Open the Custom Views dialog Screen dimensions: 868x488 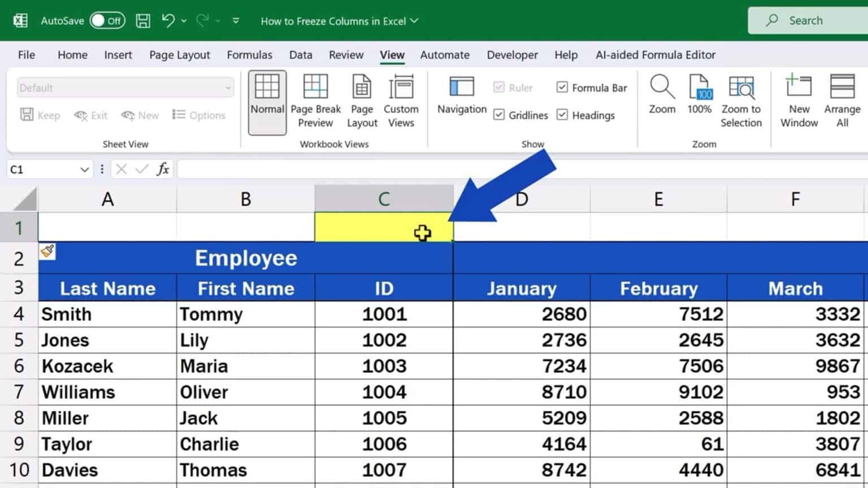point(401,102)
